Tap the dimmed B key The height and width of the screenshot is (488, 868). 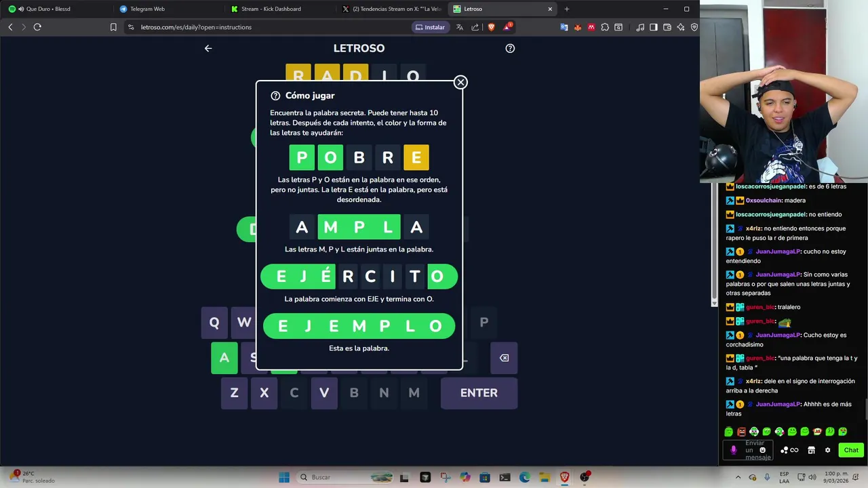(x=354, y=393)
